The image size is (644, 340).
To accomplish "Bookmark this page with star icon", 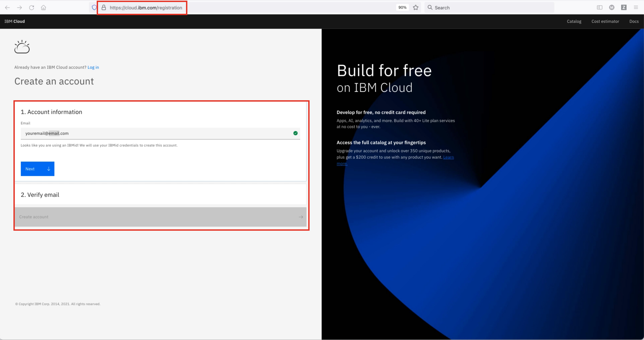I will click(x=416, y=8).
